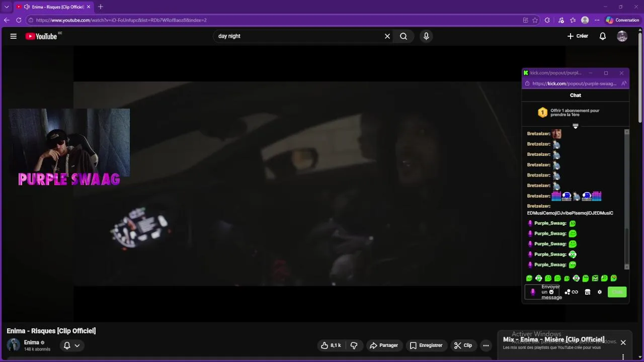
Task: Expand the notification bell dropdown for Enima
Action: pos(77,345)
